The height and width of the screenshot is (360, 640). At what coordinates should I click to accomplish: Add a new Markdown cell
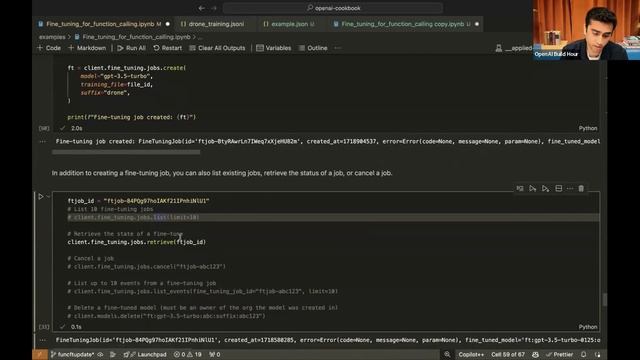[x=87, y=48]
